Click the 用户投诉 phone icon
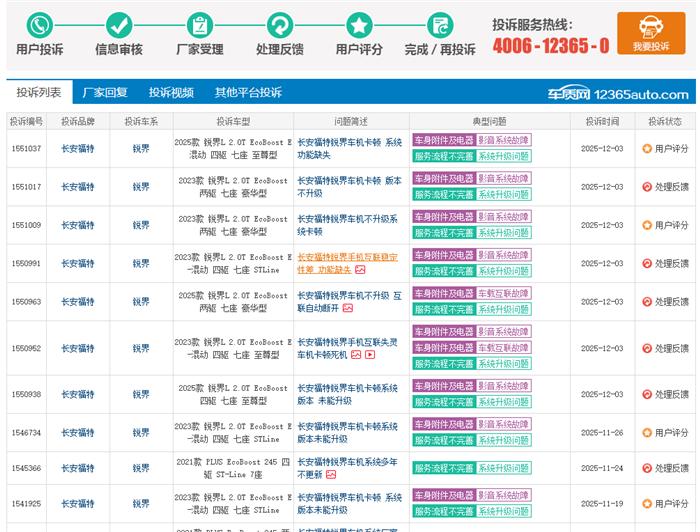 [x=39, y=24]
